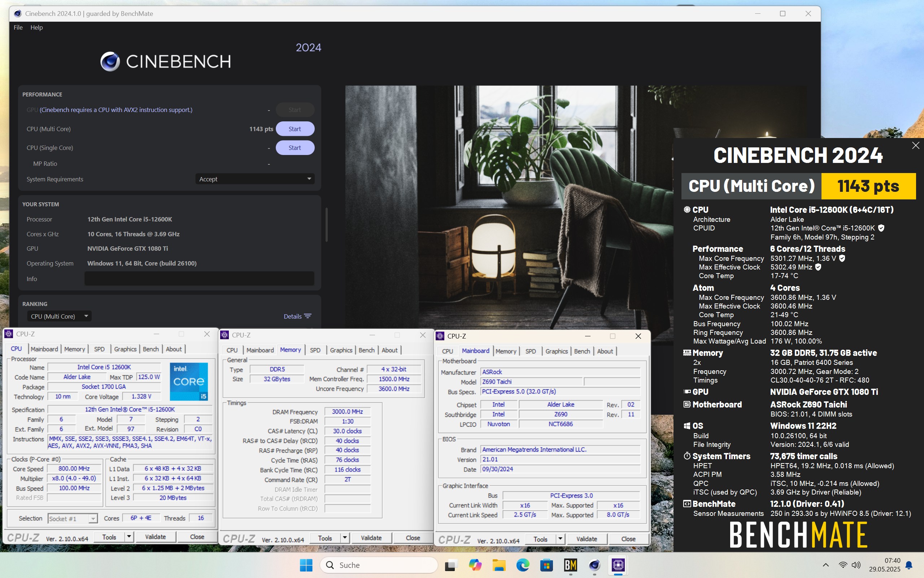Open Bench tab in Mainboard window
Viewport: 924px width, 578px height.
point(582,351)
